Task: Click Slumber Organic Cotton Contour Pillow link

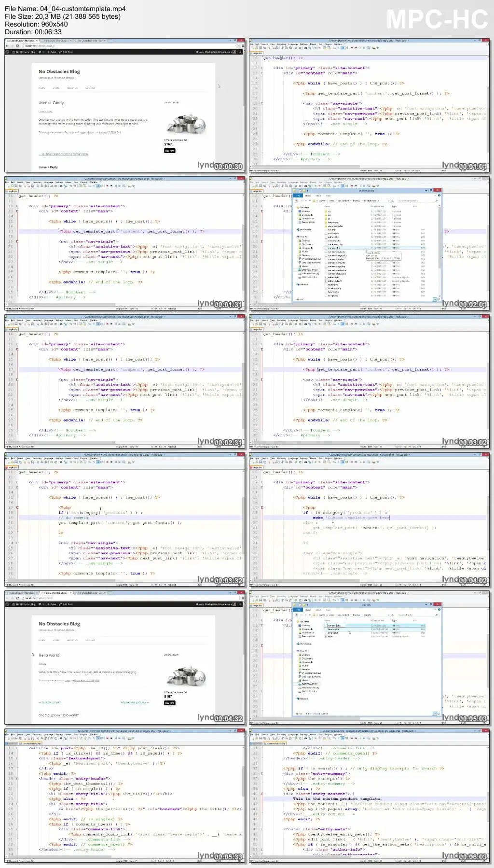Action: tap(64, 154)
